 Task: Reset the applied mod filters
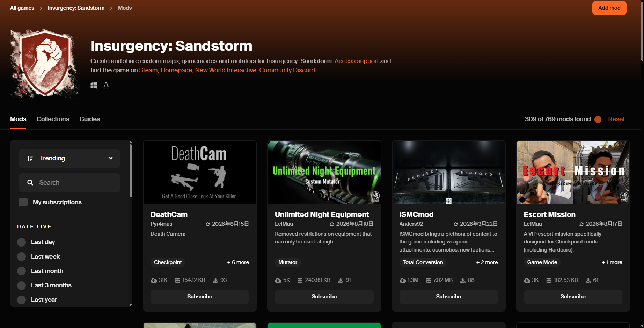tap(616, 119)
